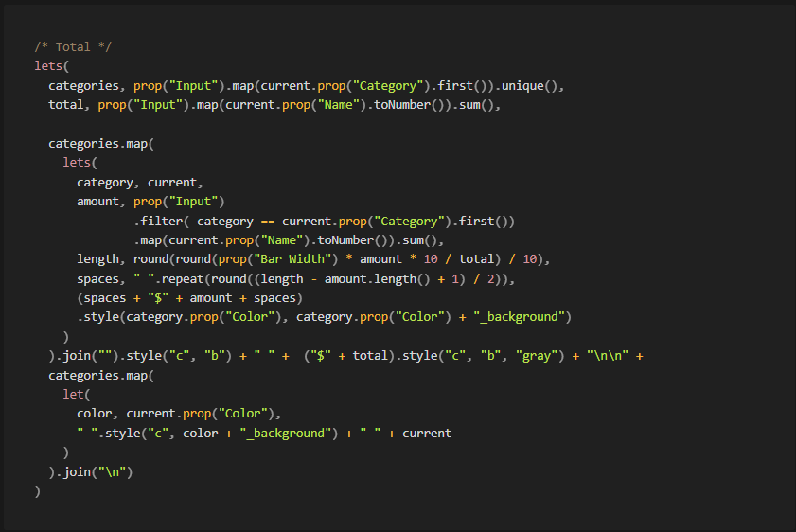Click the '.join("\n")' call

94,472
